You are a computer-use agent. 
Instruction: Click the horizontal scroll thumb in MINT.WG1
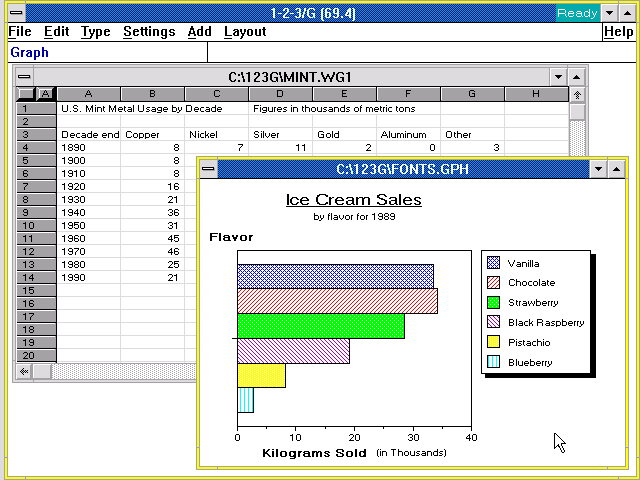tap(42, 371)
